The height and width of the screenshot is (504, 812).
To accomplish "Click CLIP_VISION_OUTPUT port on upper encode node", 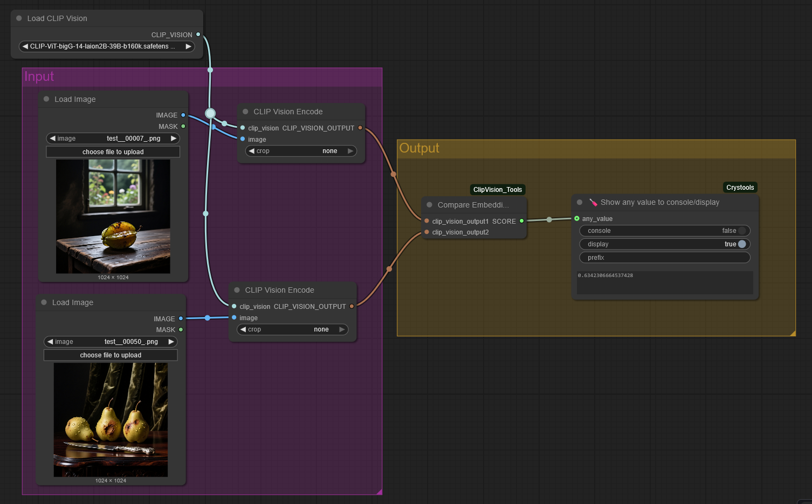I will tap(360, 128).
